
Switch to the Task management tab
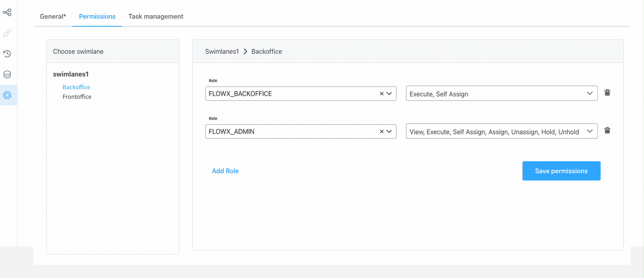(x=156, y=16)
